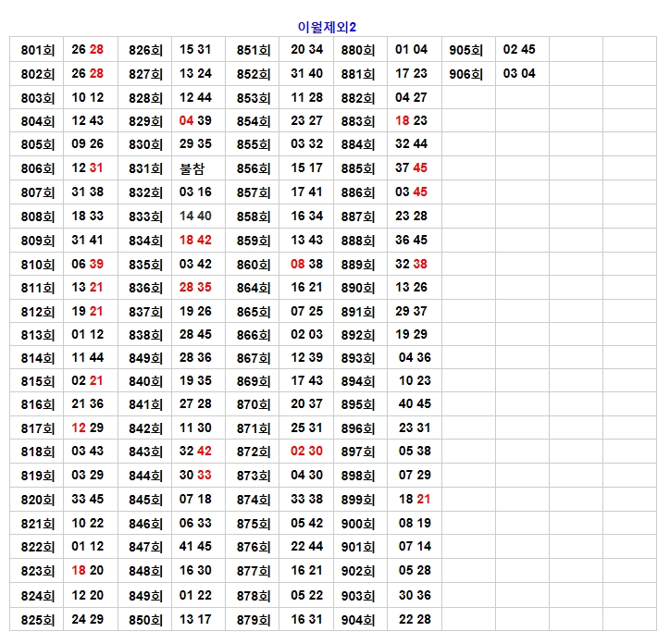Screen dimensions: 670x644
Task: Select the 18 42 cell for 834회
Action: point(195,240)
